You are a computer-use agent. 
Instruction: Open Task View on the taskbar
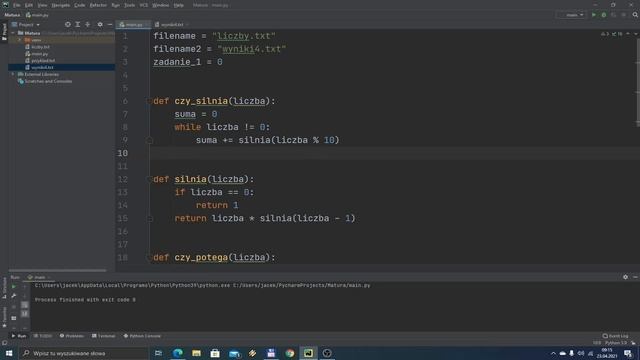[158, 353]
